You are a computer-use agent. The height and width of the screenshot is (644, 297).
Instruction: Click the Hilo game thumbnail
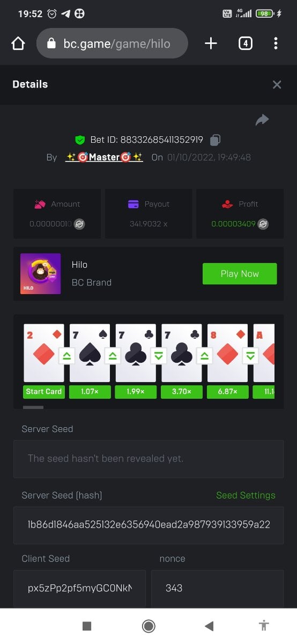tap(40, 274)
